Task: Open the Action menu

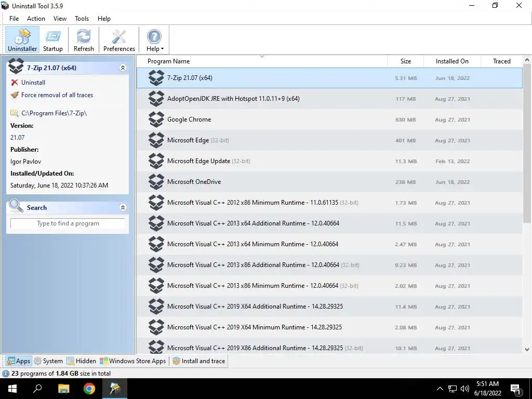Action: tap(36, 19)
